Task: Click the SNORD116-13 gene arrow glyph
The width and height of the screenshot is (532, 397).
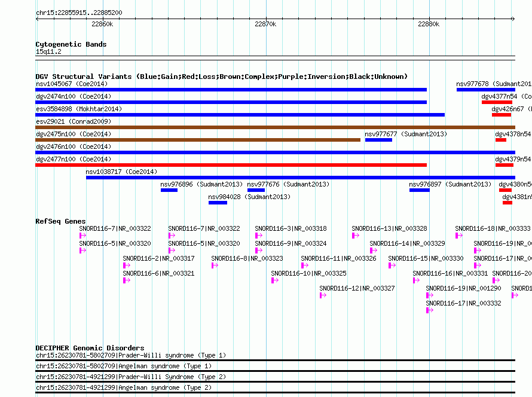Action: (x=356, y=236)
